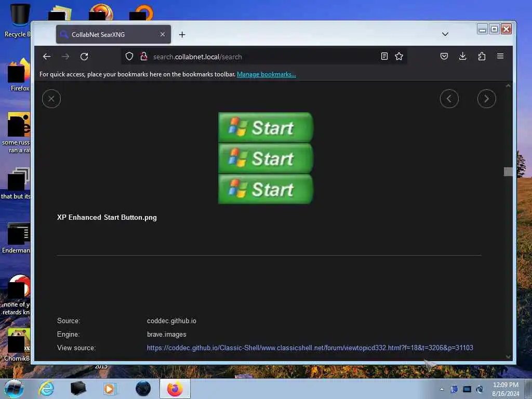Open the media player taskbar icon
Viewport: 532px width, 399px height.
110,389
